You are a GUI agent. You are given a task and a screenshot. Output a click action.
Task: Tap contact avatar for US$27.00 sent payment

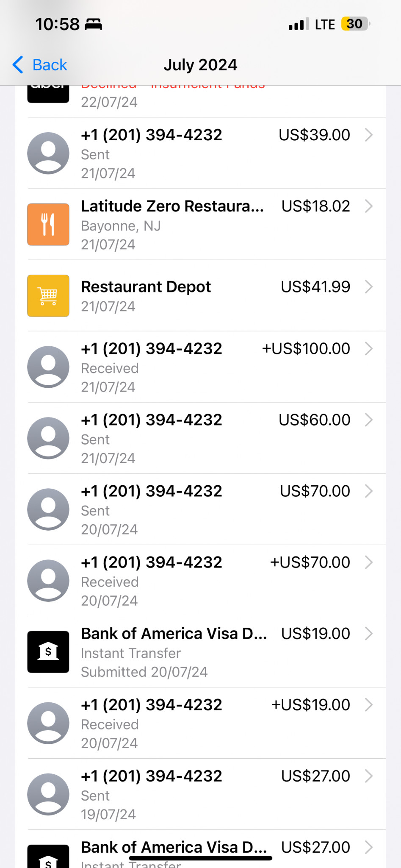[48, 794]
